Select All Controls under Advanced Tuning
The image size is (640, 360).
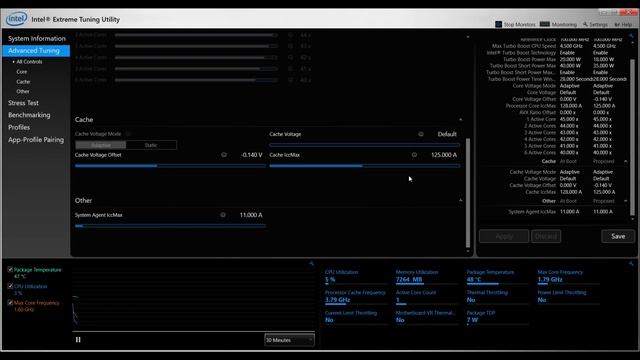(x=29, y=62)
